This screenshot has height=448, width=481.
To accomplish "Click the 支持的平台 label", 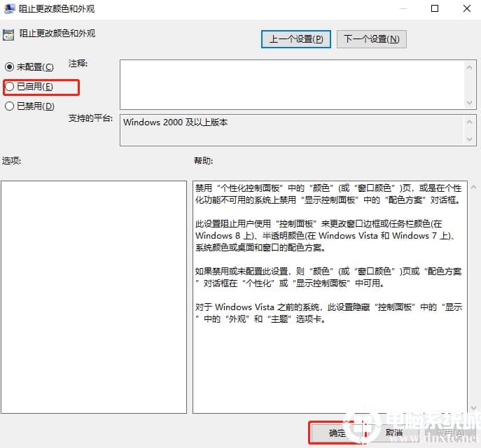I will pyautogui.click(x=90, y=118).
